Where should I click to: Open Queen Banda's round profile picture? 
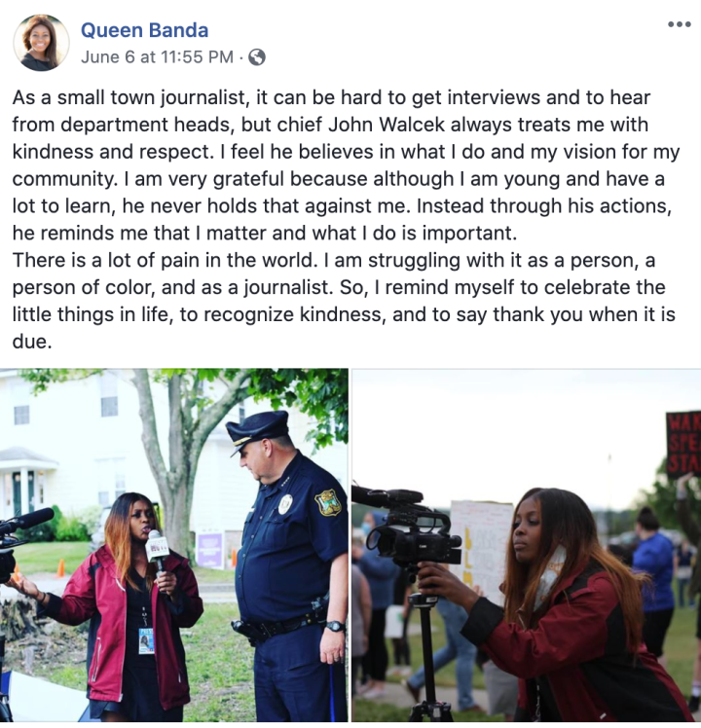(x=41, y=43)
